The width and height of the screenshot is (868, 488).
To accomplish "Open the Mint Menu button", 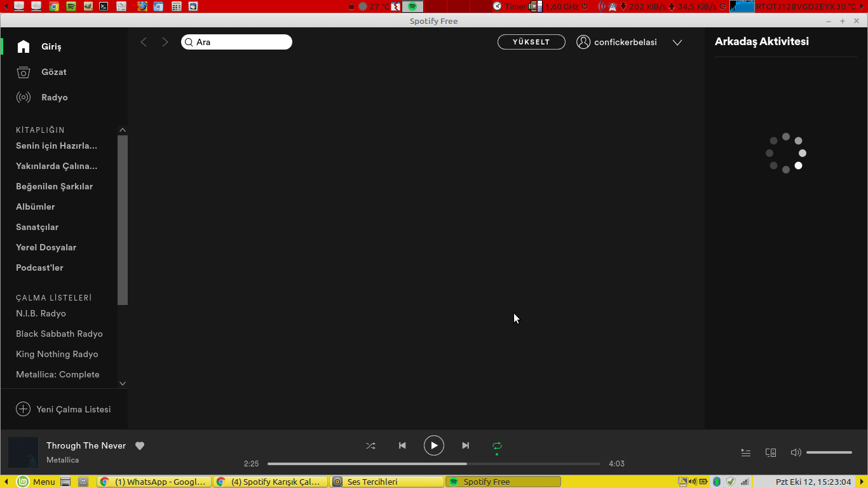I will [36, 482].
